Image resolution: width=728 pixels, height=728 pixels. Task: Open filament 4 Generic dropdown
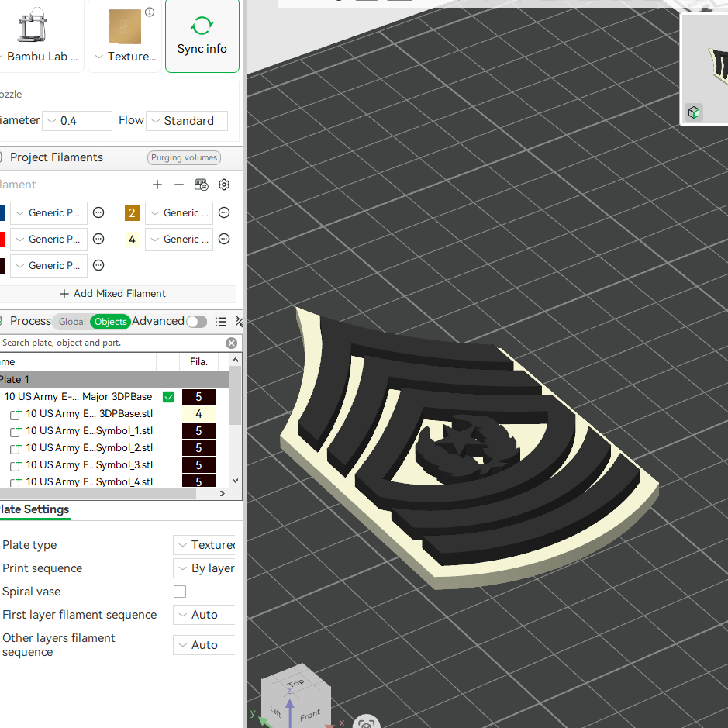click(179, 240)
